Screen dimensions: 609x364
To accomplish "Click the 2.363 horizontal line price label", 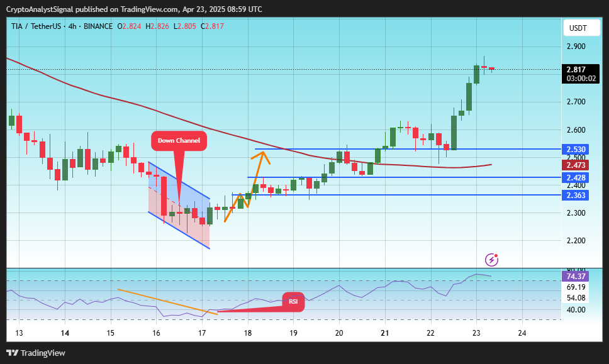I will pyautogui.click(x=576, y=195).
